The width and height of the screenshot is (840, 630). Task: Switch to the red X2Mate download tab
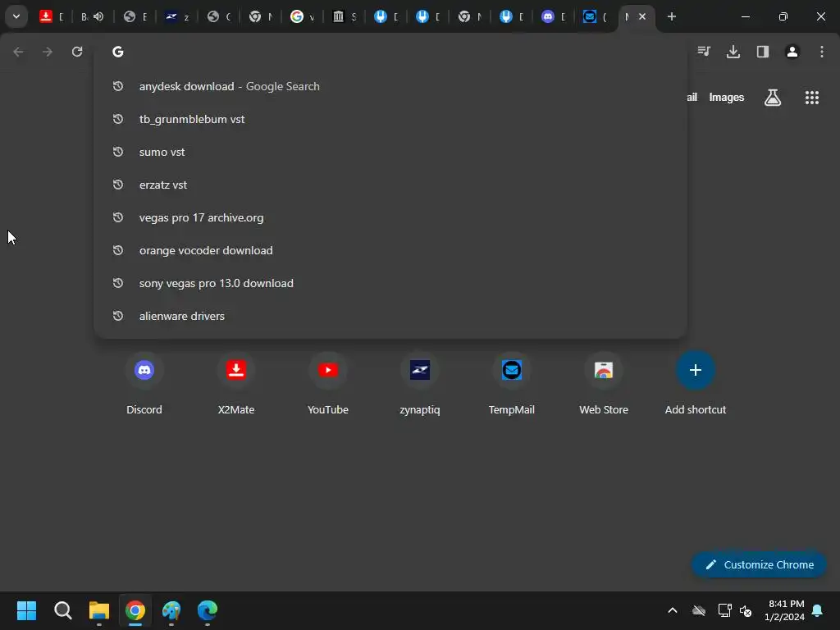pos(52,16)
